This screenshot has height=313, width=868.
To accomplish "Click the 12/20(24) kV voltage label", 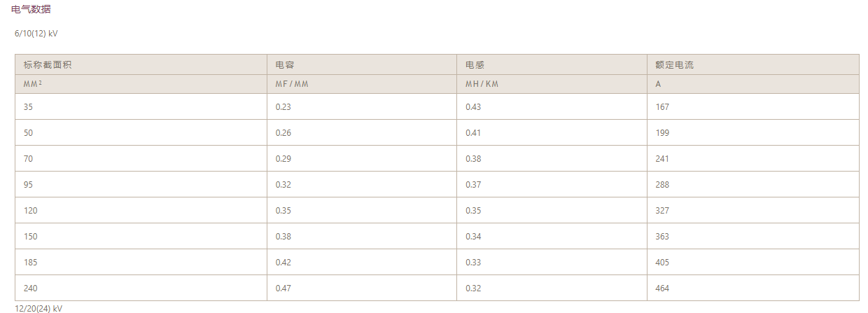I will tap(38, 308).
